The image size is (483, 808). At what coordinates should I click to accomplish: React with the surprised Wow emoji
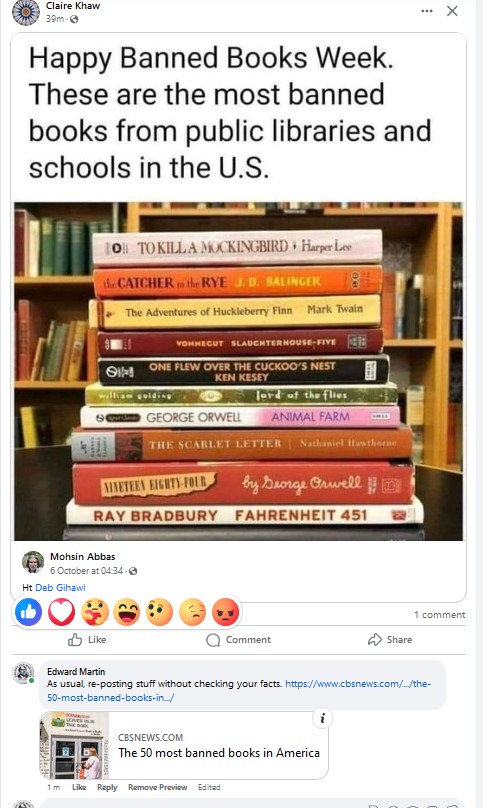(160, 612)
